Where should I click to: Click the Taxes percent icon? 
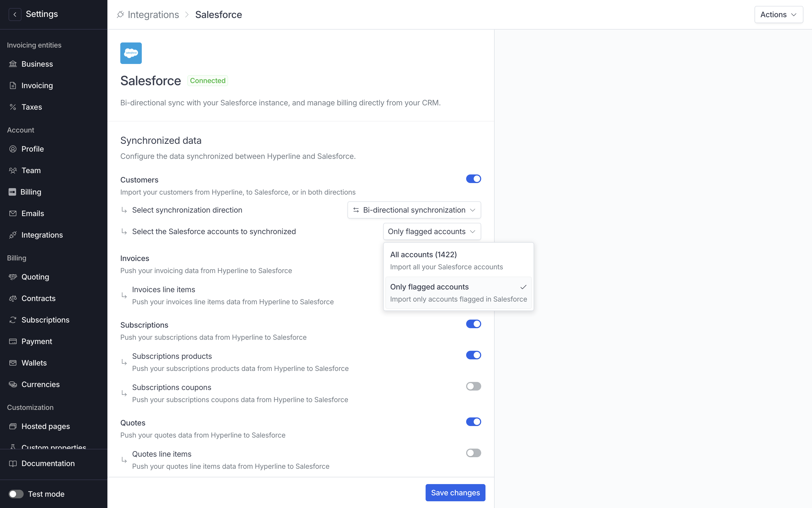point(13,107)
